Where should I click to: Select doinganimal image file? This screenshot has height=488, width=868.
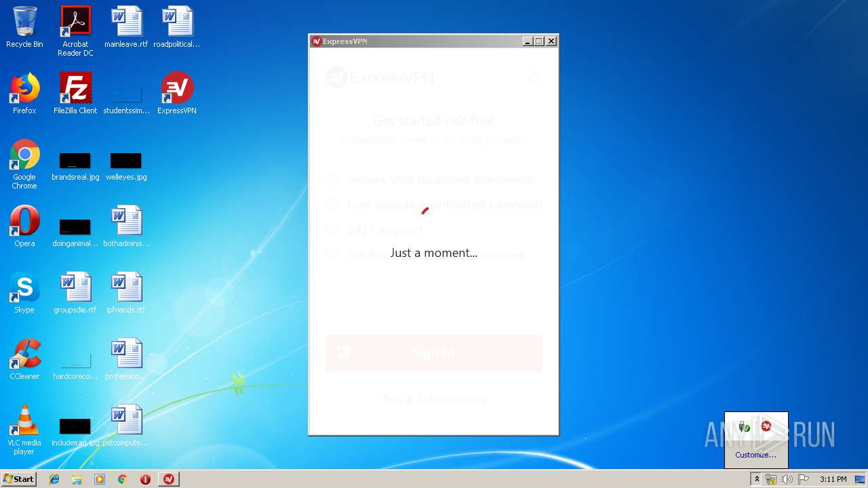pos(75,232)
